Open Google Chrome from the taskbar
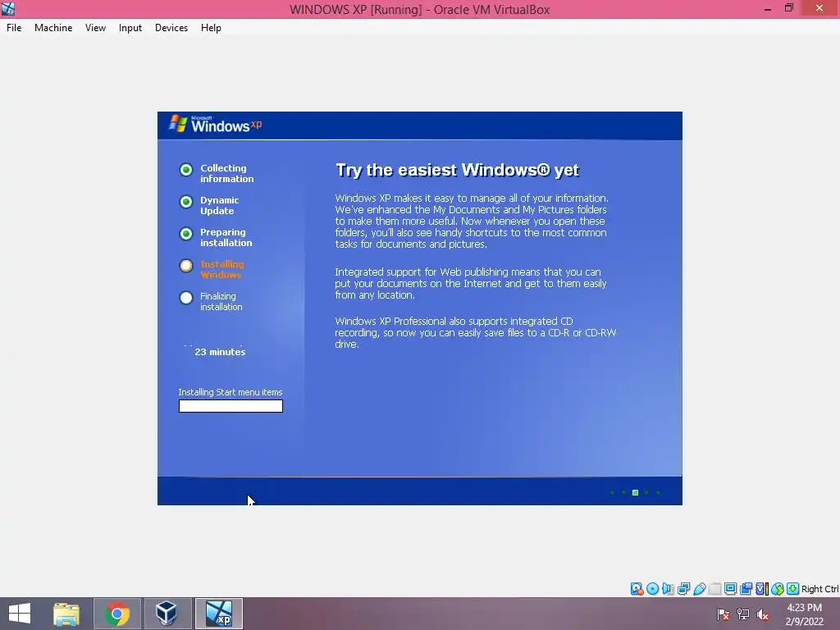This screenshot has height=630, width=840. pyautogui.click(x=117, y=614)
